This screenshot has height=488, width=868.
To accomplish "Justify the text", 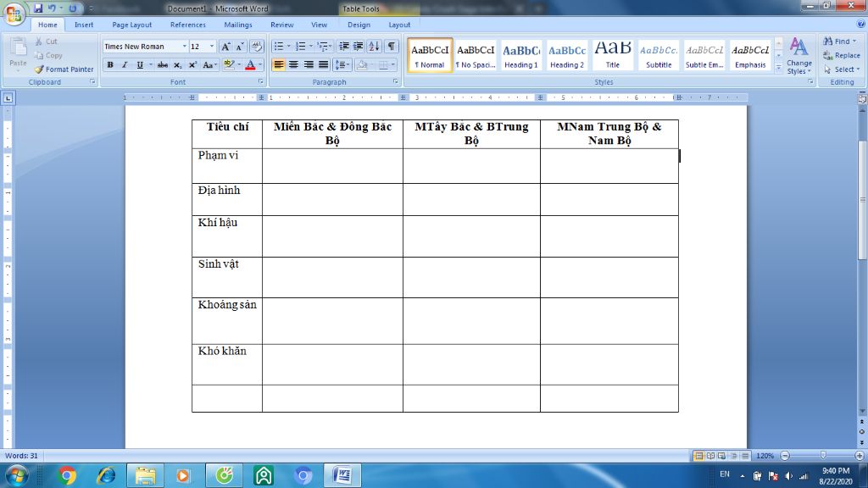I will [x=323, y=64].
